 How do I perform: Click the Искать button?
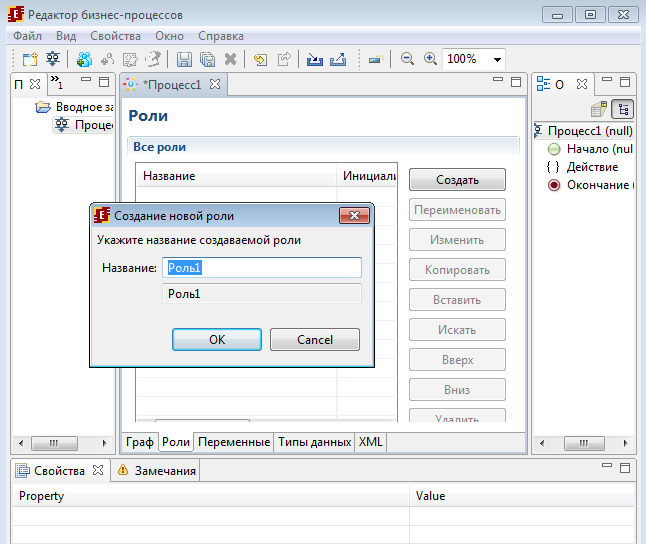pos(457,330)
